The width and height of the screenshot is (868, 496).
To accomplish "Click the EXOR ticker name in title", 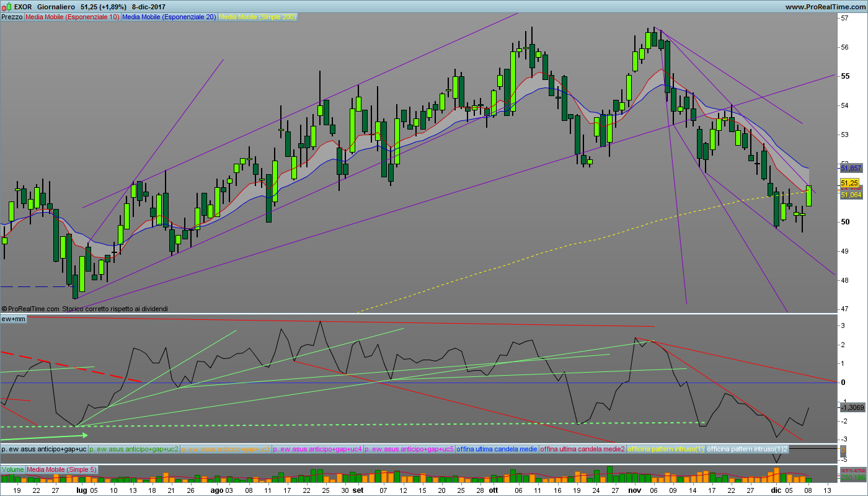I will point(23,7).
